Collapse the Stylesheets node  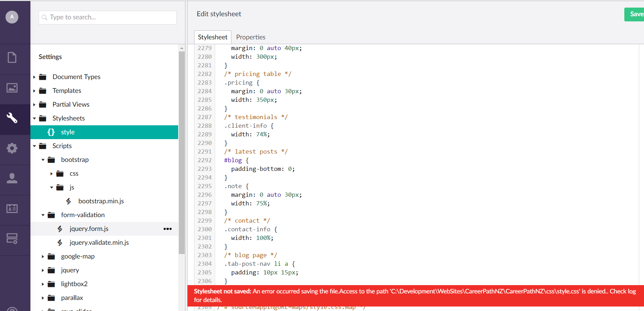[x=34, y=118]
